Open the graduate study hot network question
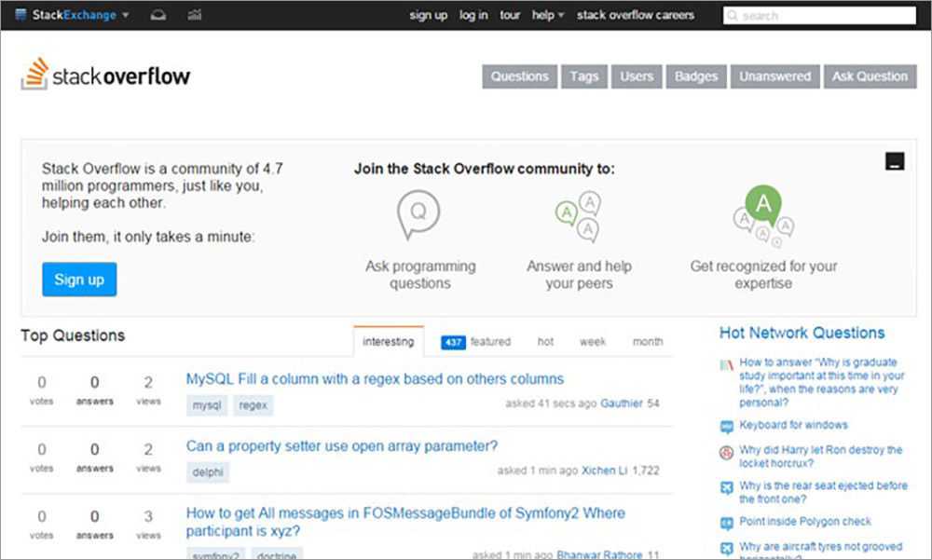This screenshot has width=932, height=560. (823, 382)
